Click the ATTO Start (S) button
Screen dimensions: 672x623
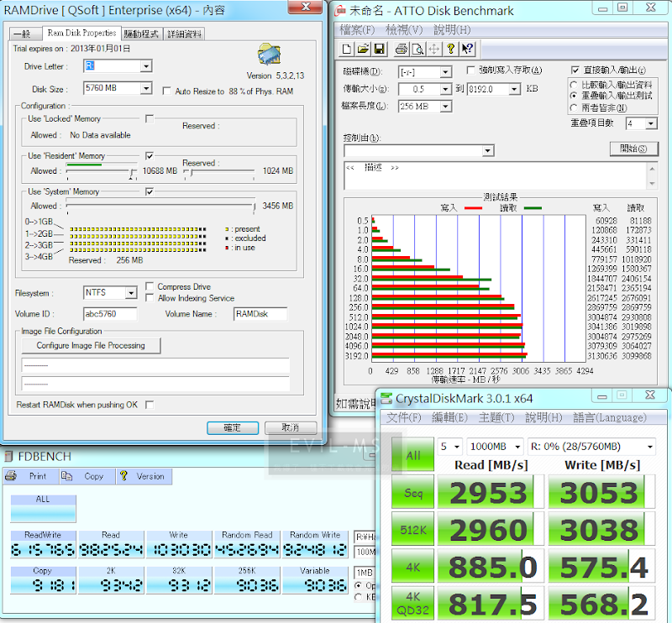tap(634, 149)
